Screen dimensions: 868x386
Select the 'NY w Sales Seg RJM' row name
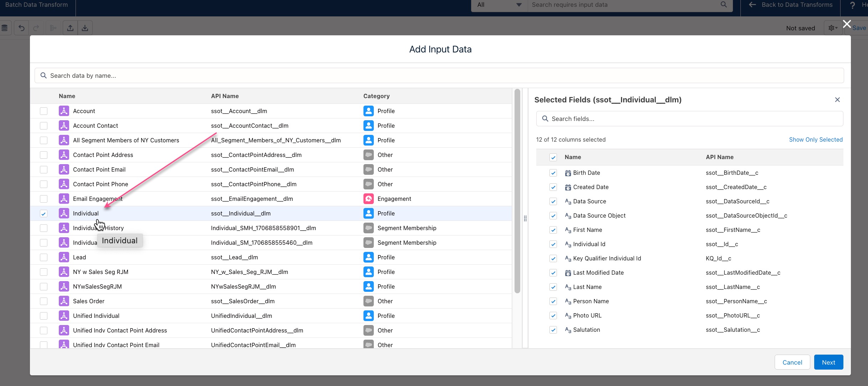point(100,272)
